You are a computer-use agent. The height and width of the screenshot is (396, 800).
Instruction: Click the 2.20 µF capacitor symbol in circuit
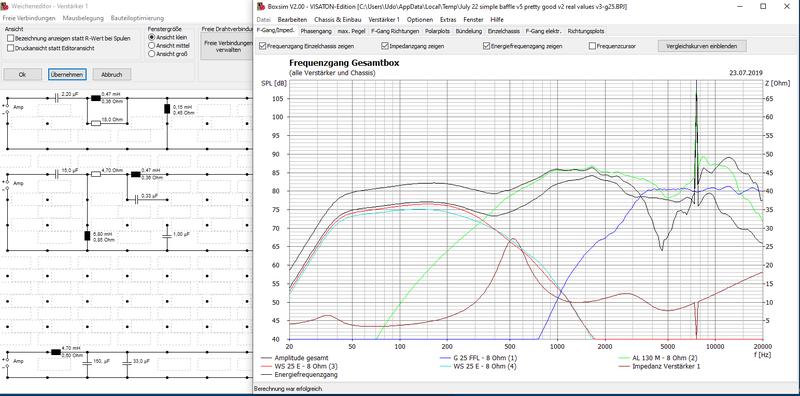pos(57,98)
